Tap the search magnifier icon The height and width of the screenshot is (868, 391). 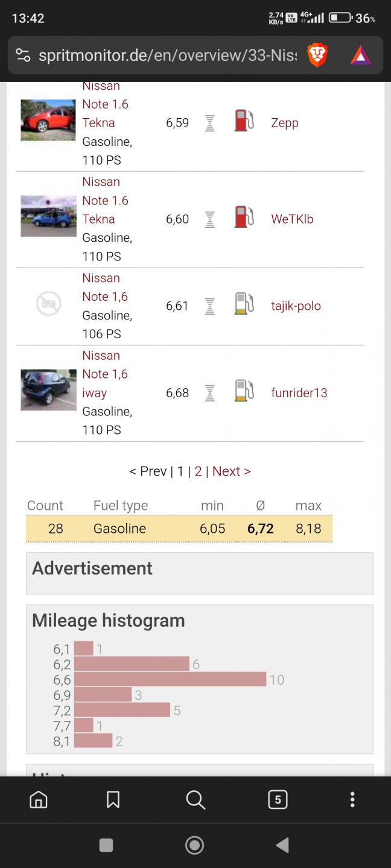(x=195, y=799)
